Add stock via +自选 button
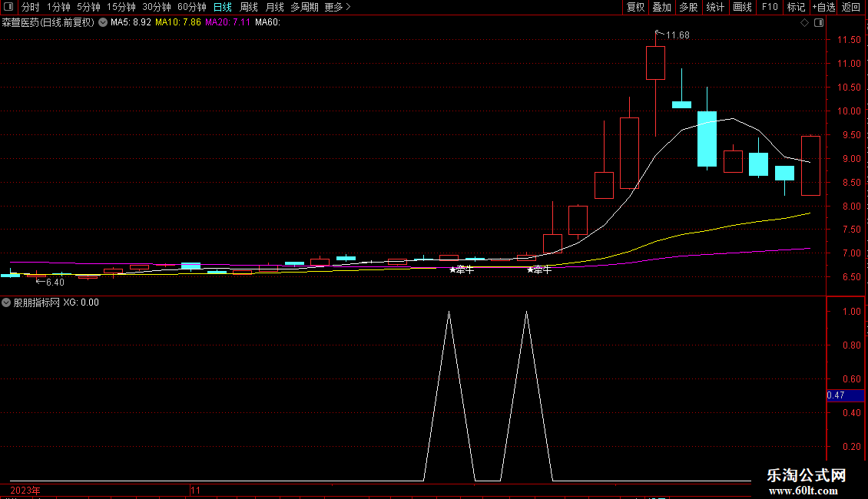 823,7
